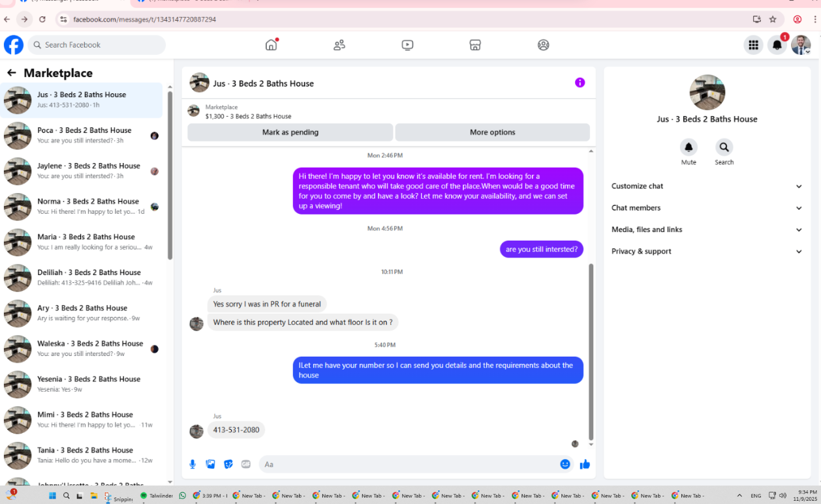The height and width of the screenshot is (504, 821).
Task: Expand the Privacy & support section
Action: point(707,251)
